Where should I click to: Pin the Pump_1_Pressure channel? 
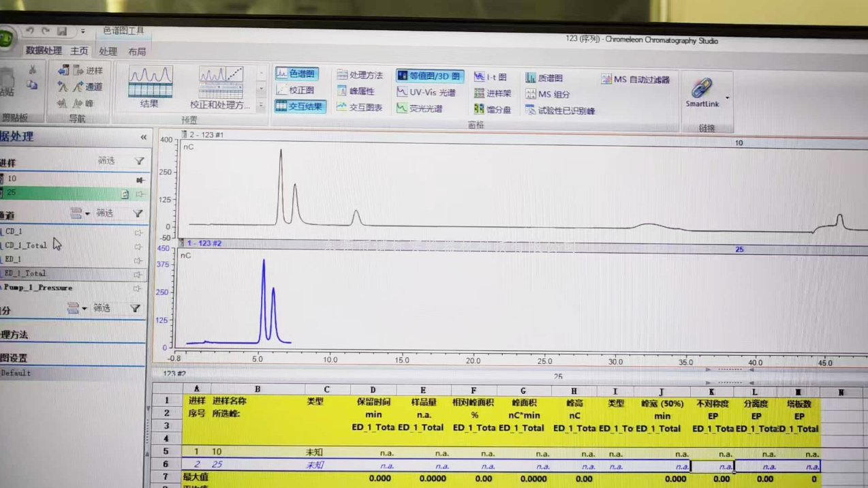point(138,288)
